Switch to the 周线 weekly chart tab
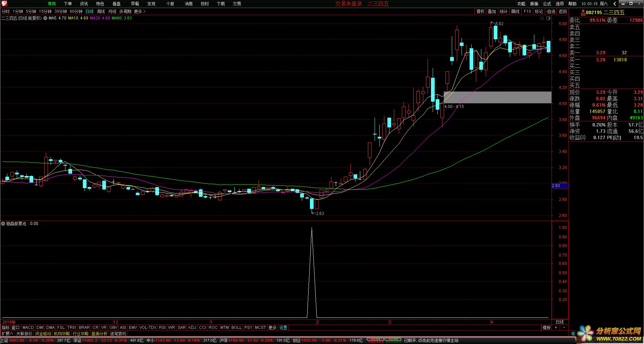 101,11
